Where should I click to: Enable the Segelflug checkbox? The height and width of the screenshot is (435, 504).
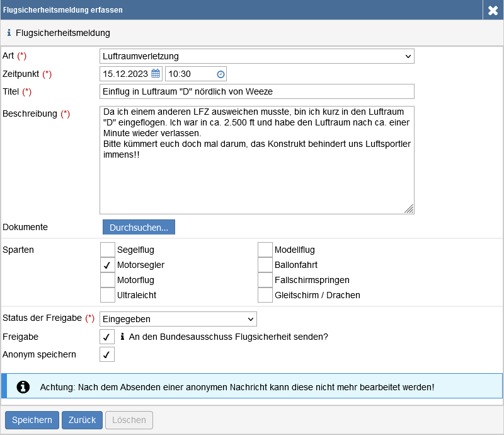pos(108,250)
